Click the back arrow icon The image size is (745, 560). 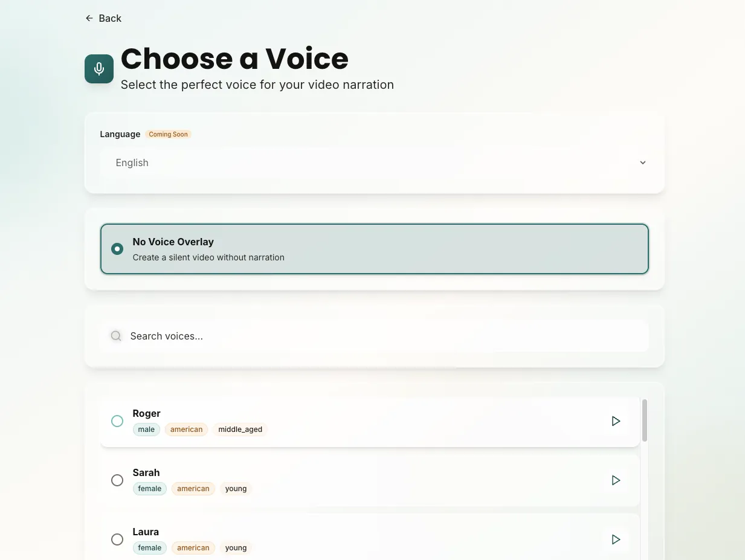88,18
